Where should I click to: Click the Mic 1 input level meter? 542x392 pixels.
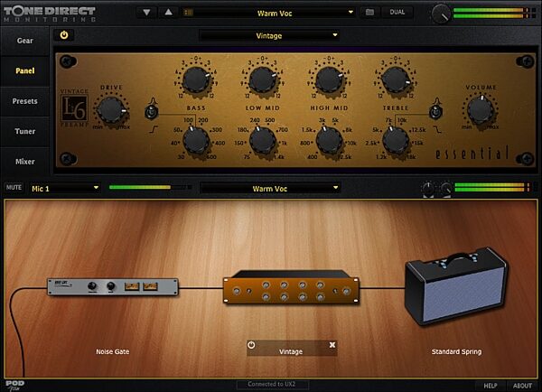[150, 187]
